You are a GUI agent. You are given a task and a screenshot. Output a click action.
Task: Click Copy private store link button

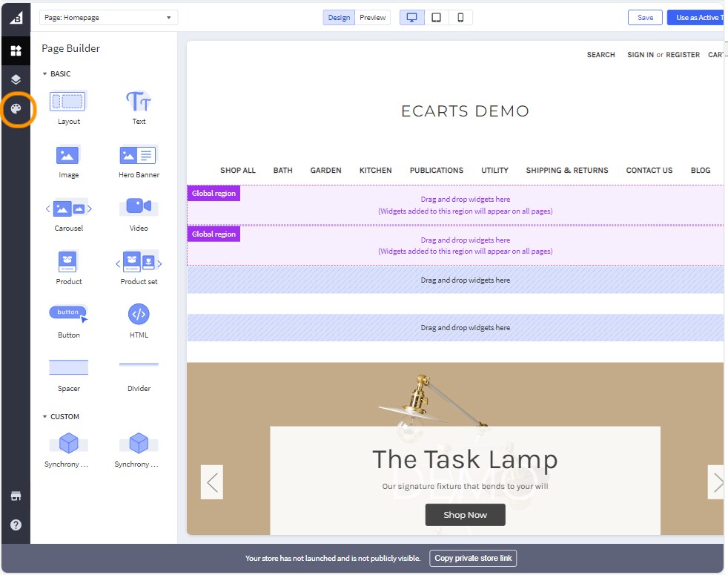pos(473,558)
